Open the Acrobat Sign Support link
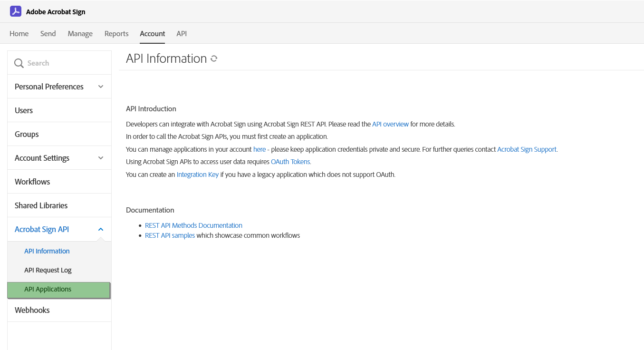 pyautogui.click(x=527, y=149)
